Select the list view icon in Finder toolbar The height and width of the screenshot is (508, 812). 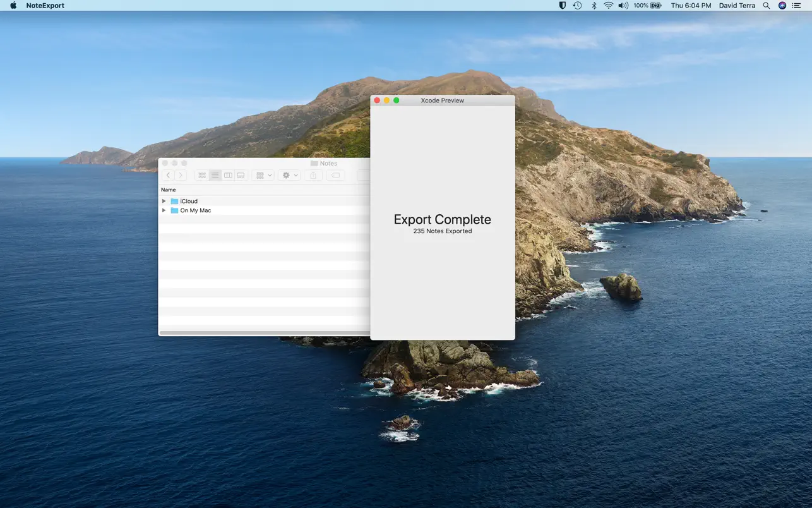click(x=215, y=175)
